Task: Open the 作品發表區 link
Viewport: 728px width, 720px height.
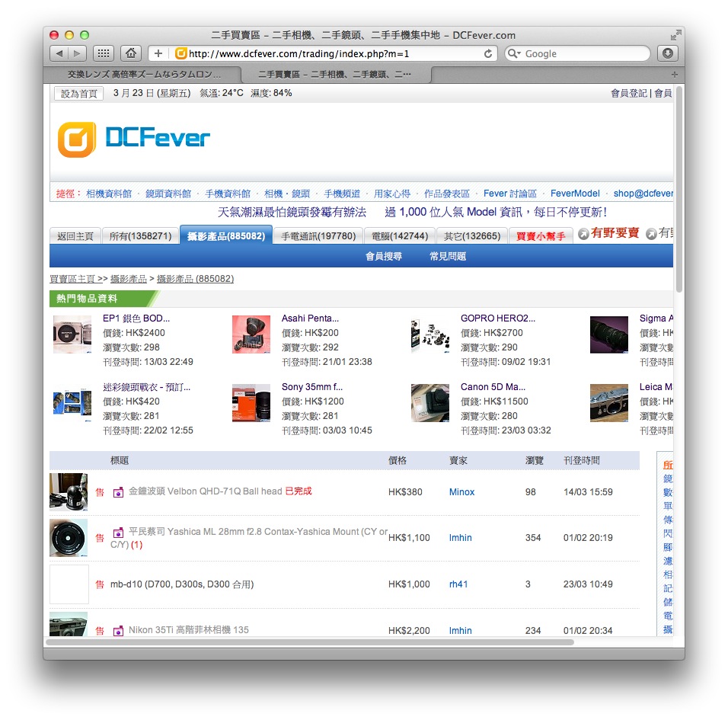Action: 447,194
